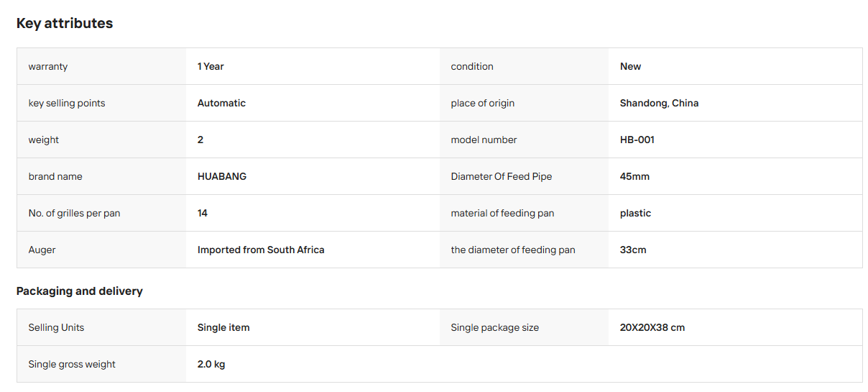The height and width of the screenshot is (392, 868).
Task: Click the condition value New
Action: [x=630, y=66]
